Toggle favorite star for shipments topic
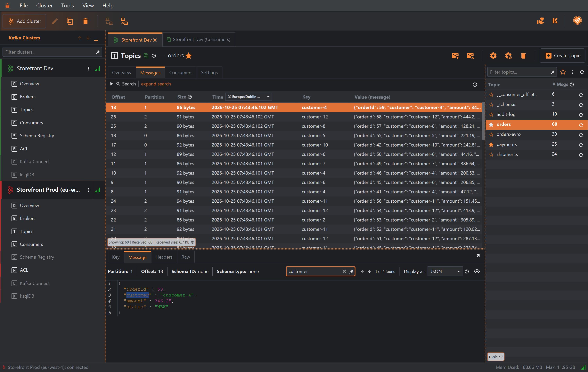The height and width of the screenshot is (372, 588). pyautogui.click(x=491, y=155)
